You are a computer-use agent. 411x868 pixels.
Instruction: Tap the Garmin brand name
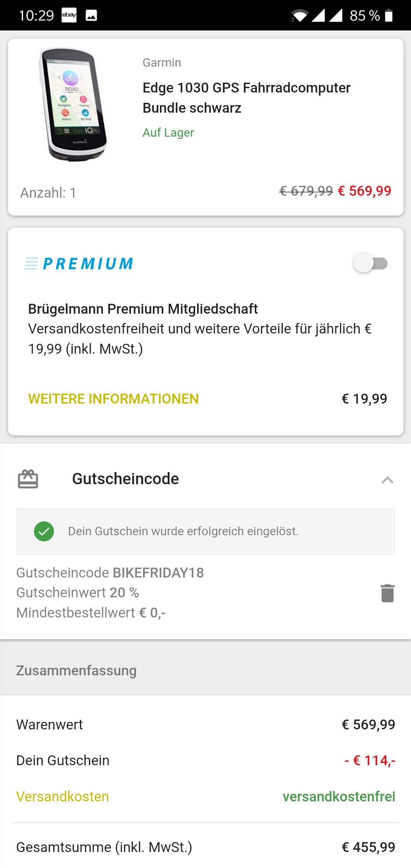click(x=162, y=62)
